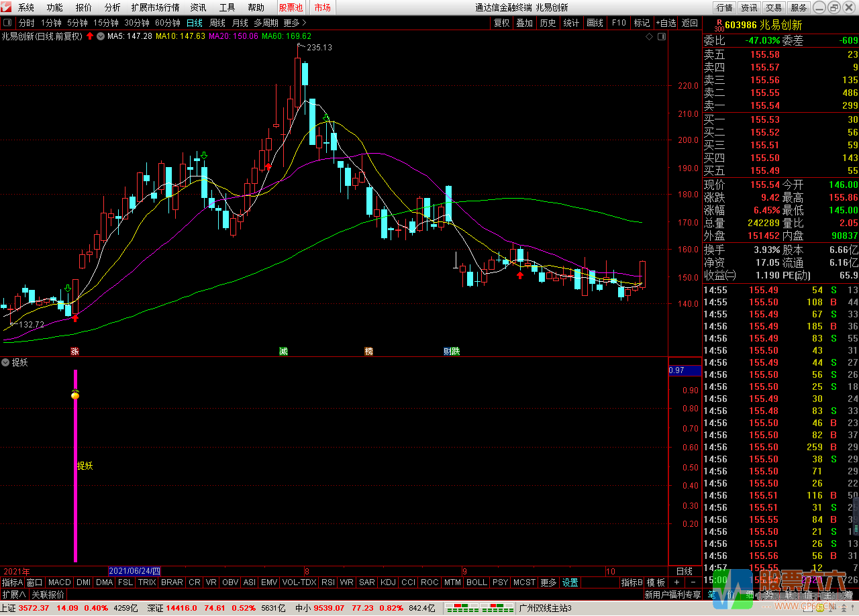The height and width of the screenshot is (616, 859).
Task: Switch to 5分钟 chart period
Action: point(78,23)
